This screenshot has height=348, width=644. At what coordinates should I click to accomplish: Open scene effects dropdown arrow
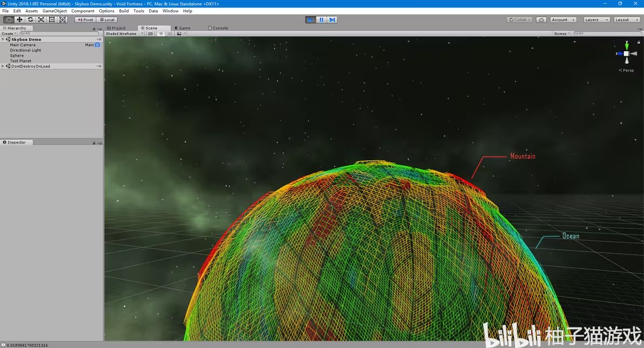point(185,33)
